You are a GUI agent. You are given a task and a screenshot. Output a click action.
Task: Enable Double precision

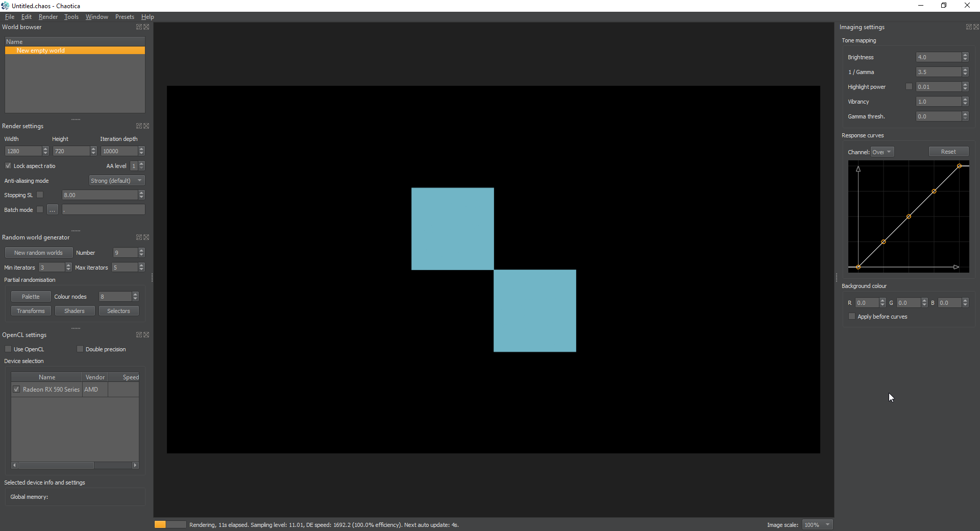coord(80,349)
